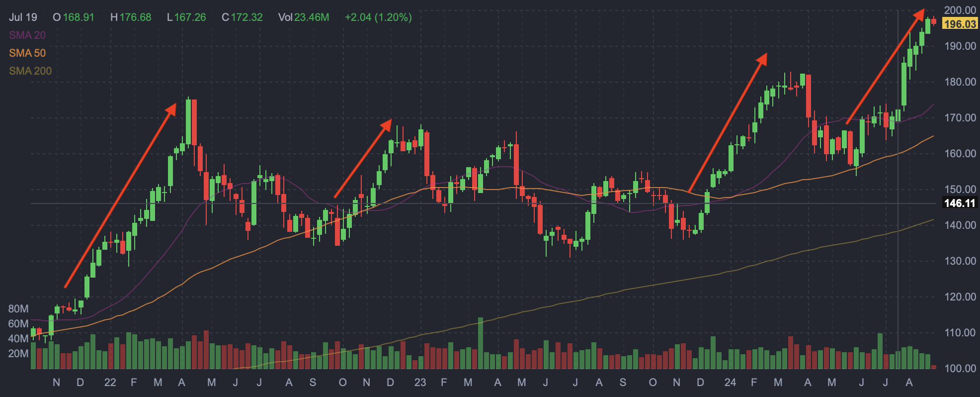Click the 200.00 price axis label
Viewport: 980px width, 397px height.
tap(960, 10)
